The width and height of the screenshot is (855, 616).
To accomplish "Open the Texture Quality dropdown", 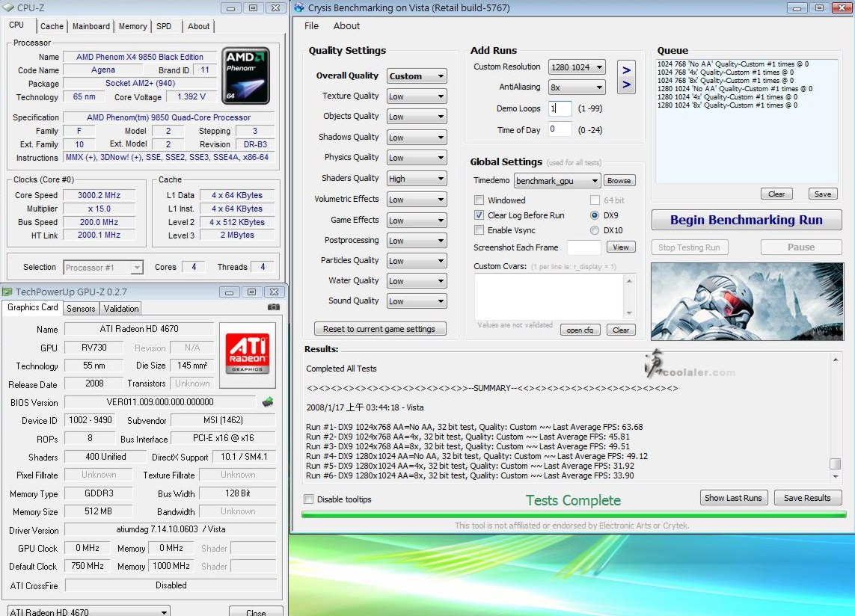I will pyautogui.click(x=417, y=96).
